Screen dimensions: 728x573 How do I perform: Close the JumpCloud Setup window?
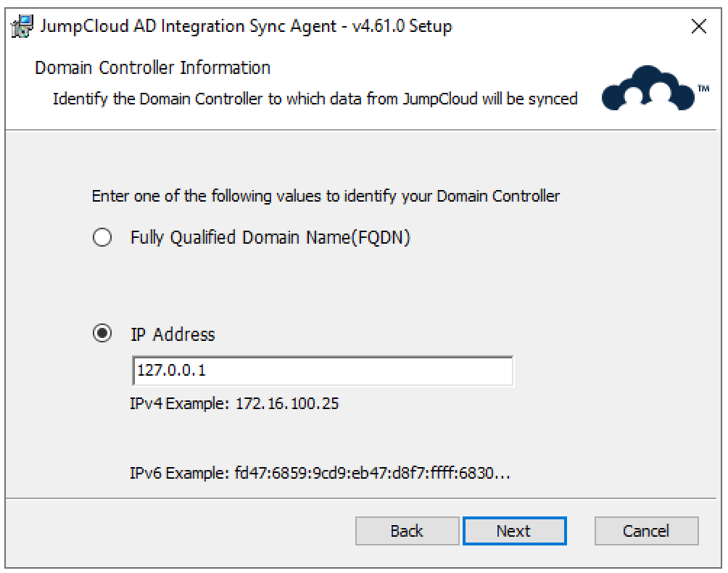[698, 27]
